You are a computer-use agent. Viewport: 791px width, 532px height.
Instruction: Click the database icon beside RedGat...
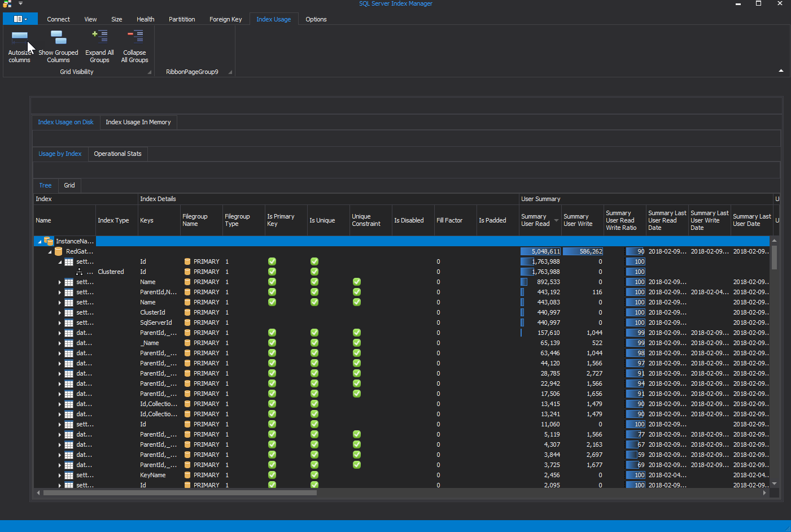click(x=59, y=251)
